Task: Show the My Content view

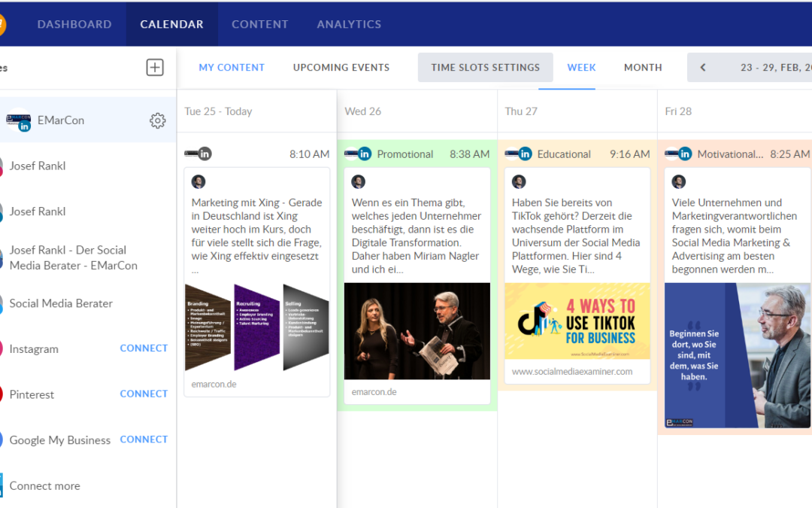Action: [x=232, y=68]
